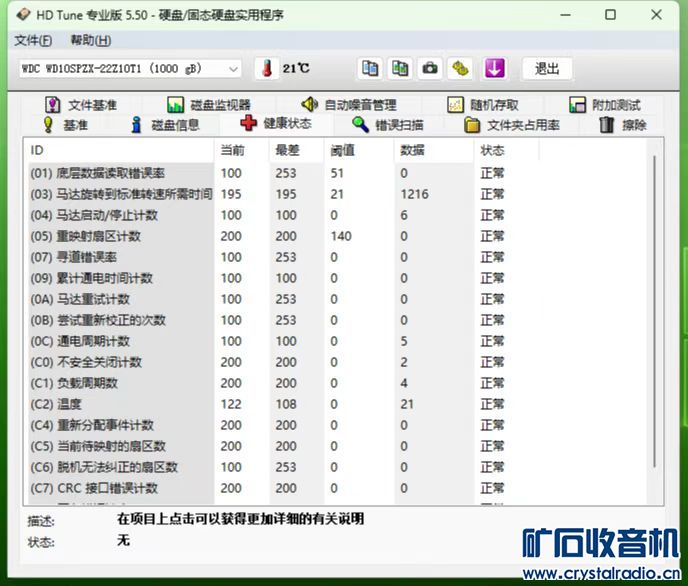
Task: Switch to the 自动噪音管理 tab
Action: click(x=349, y=105)
